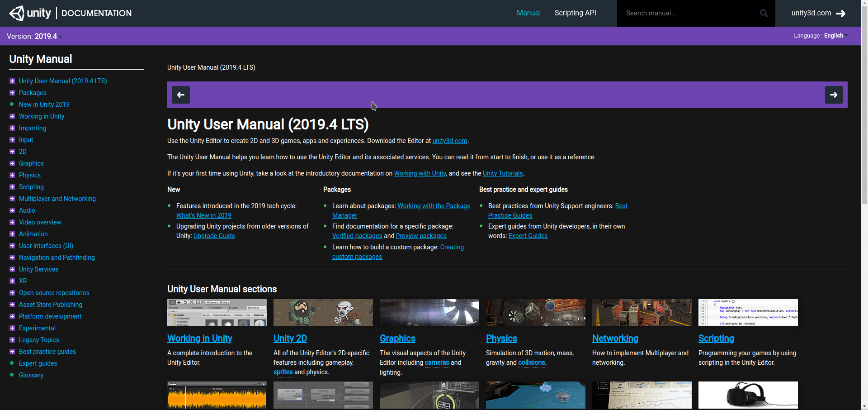This screenshot has height=410, width=868.
Task: Click the Unity 2D section thumbnail
Action: click(323, 312)
